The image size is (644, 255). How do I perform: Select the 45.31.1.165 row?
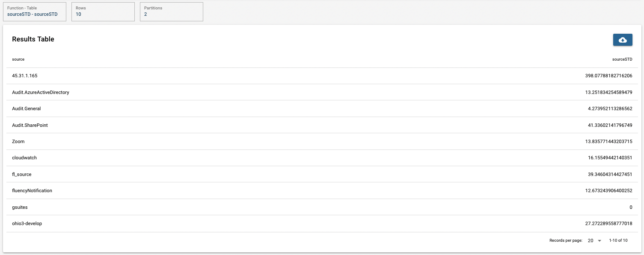[322, 76]
